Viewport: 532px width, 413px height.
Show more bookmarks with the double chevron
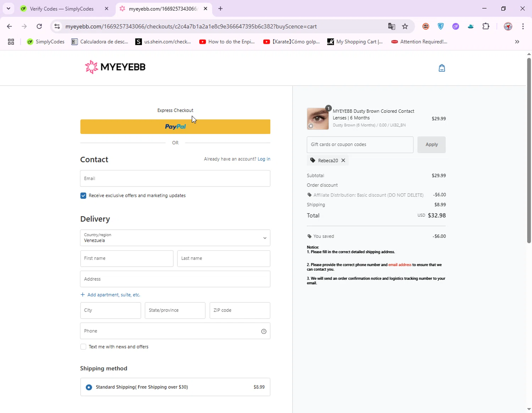517,42
